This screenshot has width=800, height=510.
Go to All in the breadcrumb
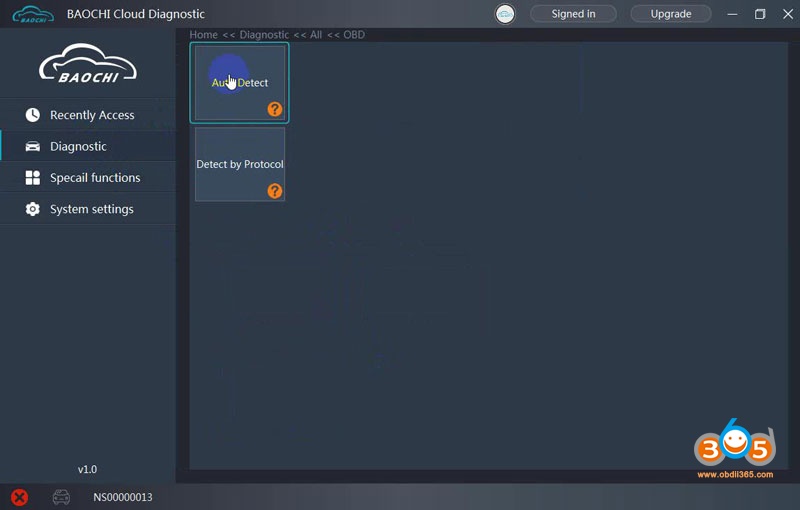tap(316, 35)
